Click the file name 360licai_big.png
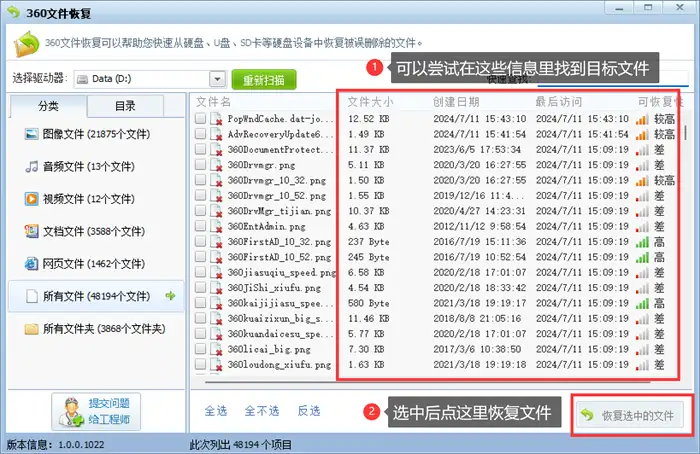 269,349
